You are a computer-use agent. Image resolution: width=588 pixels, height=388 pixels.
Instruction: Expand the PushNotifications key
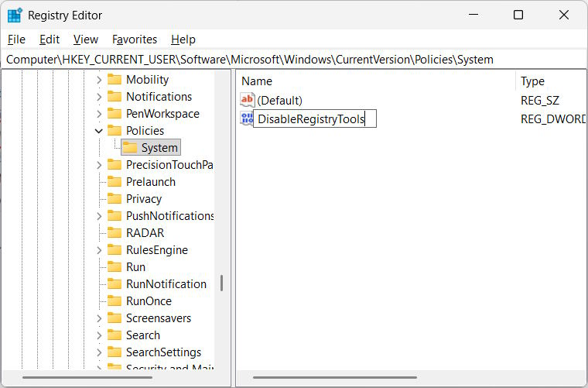point(99,216)
